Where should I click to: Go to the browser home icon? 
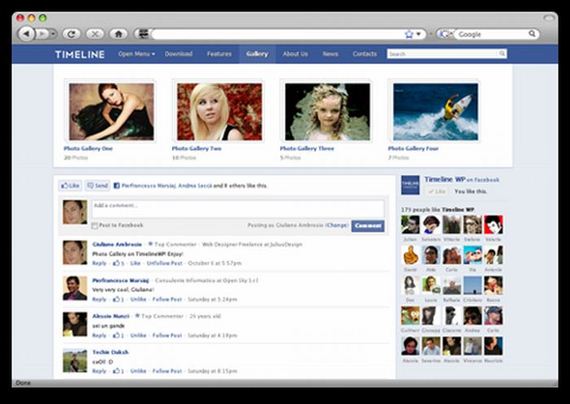pyautogui.click(x=118, y=34)
